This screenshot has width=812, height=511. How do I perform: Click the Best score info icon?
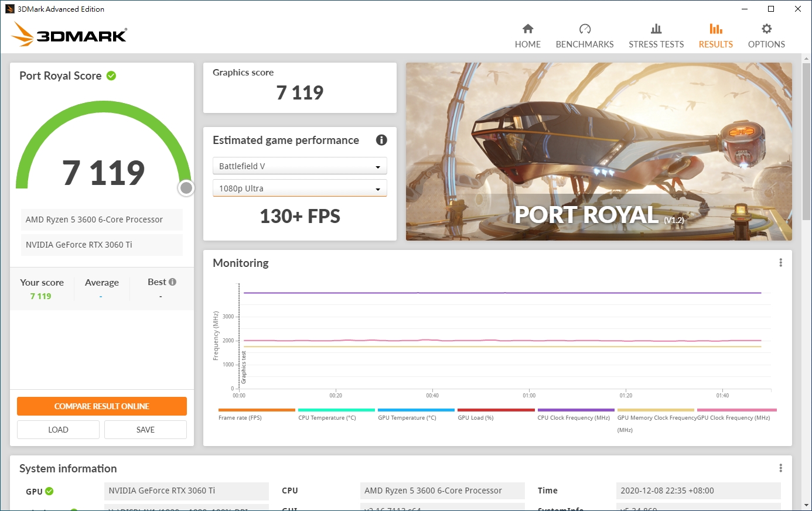click(172, 282)
